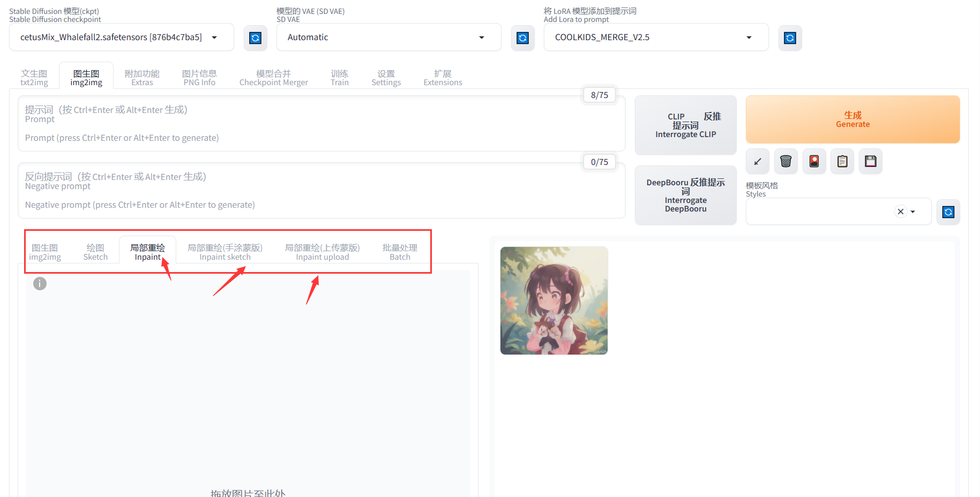Open the Train tab

tap(340, 78)
